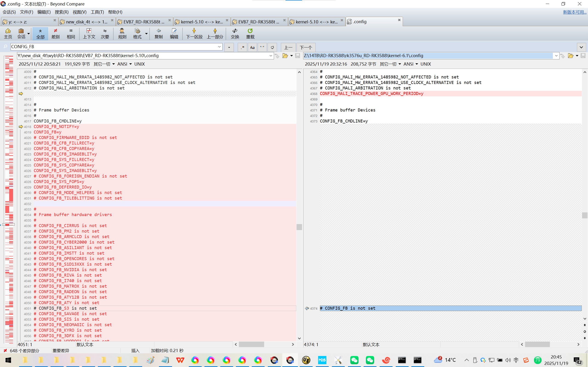This screenshot has height=367, width=588.
Task: Click the 编辑 (Edit) toolbar icon
Action: [x=174, y=33]
